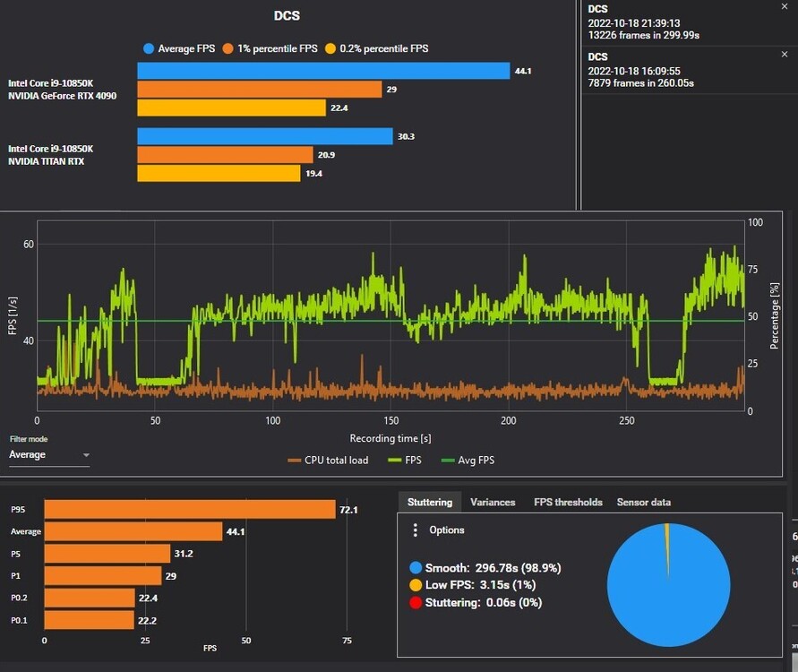
Task: Click the DCS chart title
Action: coord(287,16)
